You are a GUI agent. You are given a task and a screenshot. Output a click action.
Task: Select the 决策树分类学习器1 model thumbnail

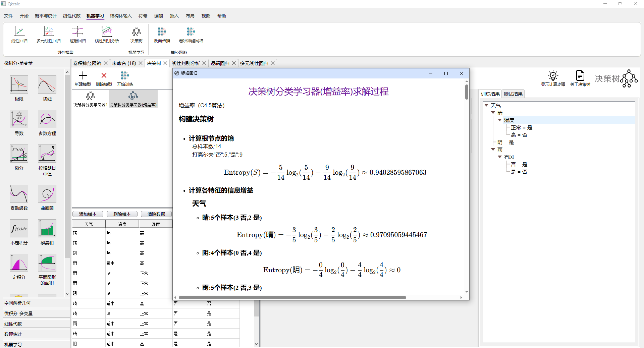(90, 99)
